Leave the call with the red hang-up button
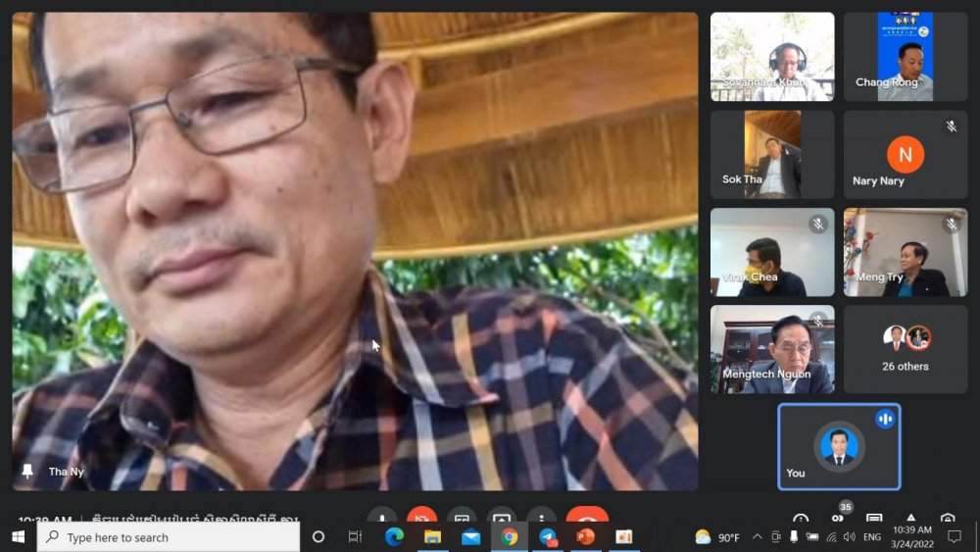980x552 pixels. pos(586,519)
